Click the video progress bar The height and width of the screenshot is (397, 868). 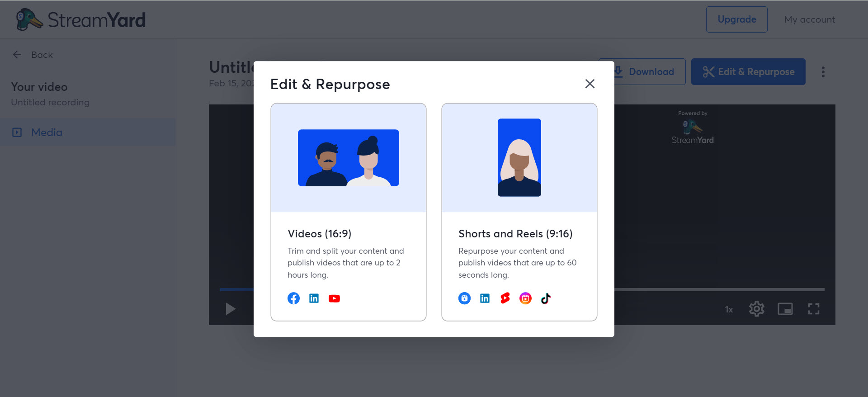point(522,289)
